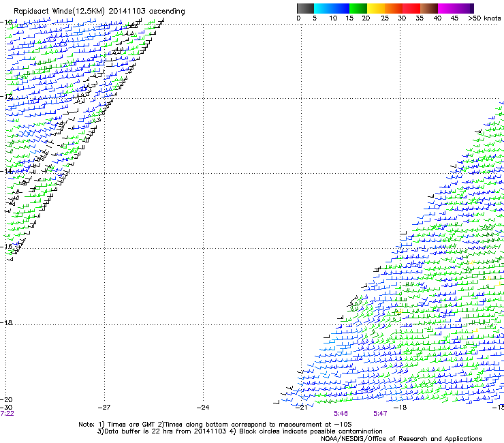Click the red 30-35 knots legend color

pos(411,8)
